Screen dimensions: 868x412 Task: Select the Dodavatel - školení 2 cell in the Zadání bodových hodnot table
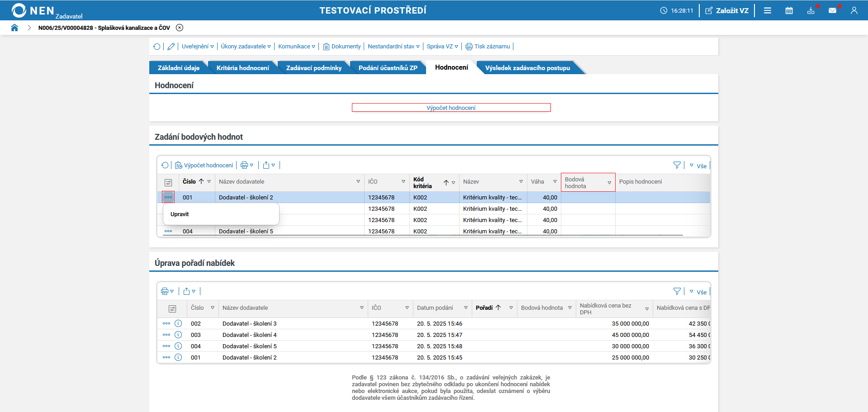coord(289,197)
